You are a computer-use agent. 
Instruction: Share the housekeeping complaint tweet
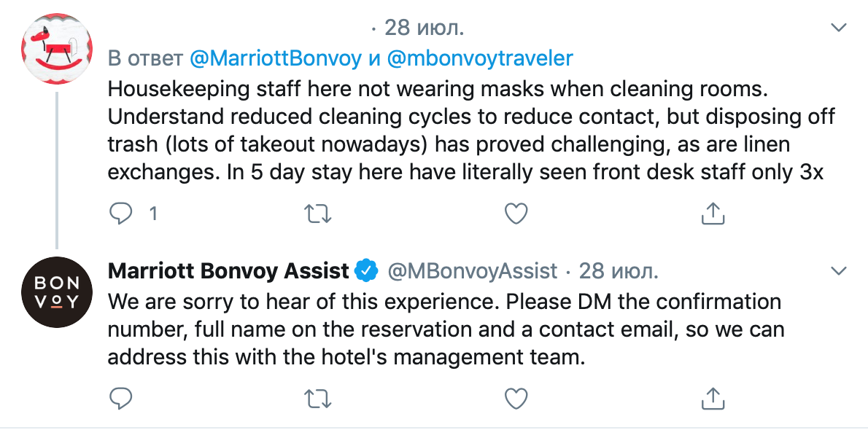(x=712, y=214)
